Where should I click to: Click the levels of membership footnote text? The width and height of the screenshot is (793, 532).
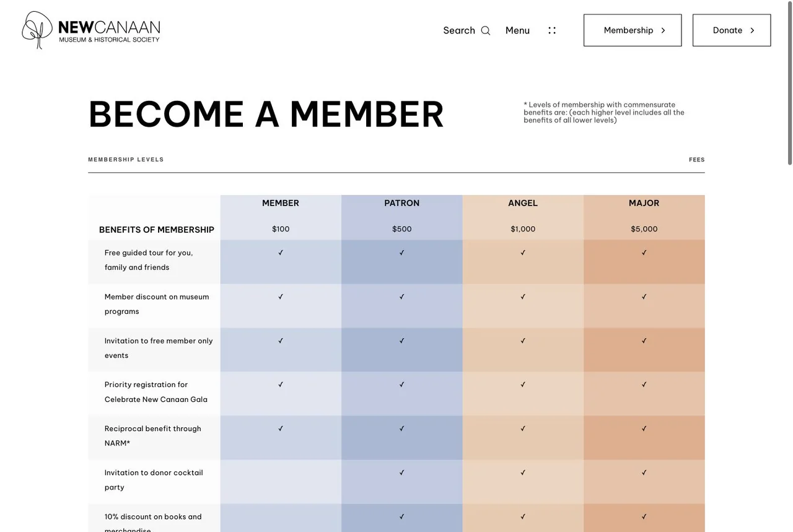[604, 112]
